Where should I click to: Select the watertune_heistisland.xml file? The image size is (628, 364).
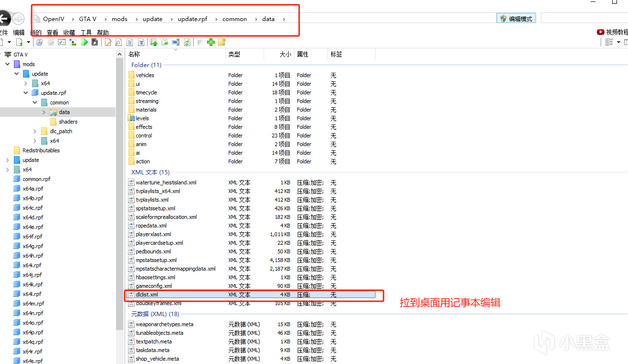click(x=166, y=182)
